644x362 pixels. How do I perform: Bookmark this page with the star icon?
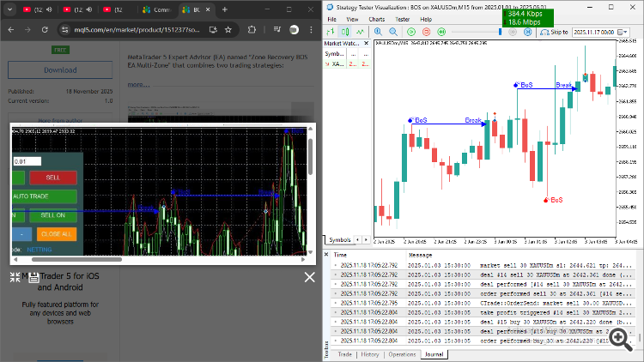[x=228, y=29]
